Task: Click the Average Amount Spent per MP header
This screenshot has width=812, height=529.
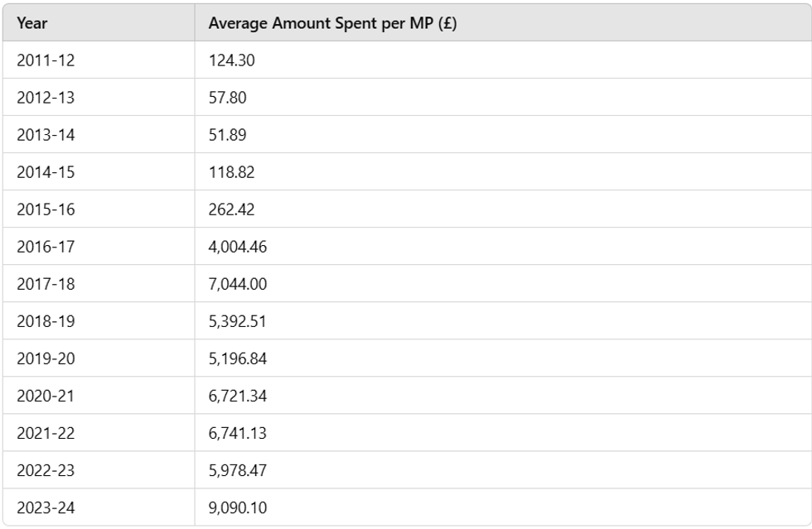Action: tap(332, 23)
